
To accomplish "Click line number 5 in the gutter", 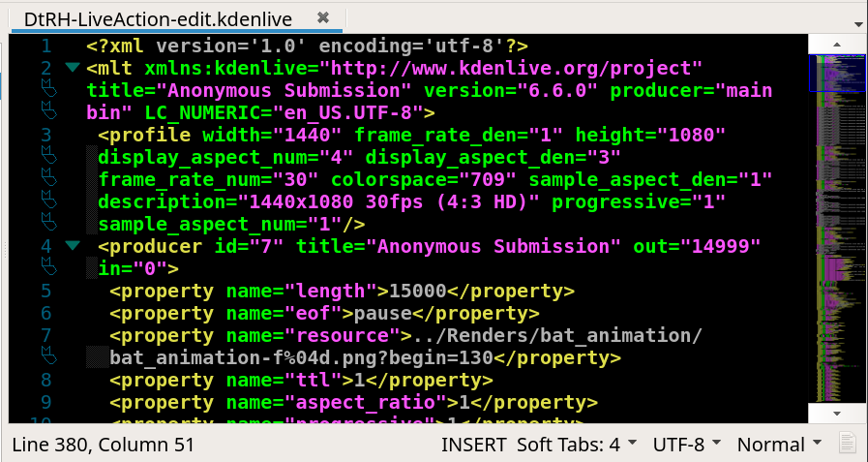I will (45, 291).
